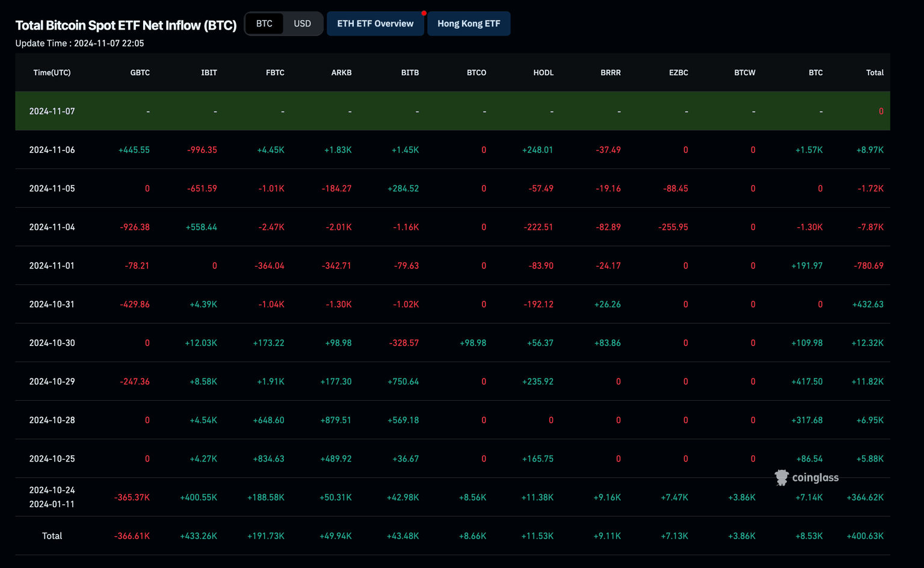Image resolution: width=924 pixels, height=568 pixels.
Task: Click the coinglass logo watermark icon
Action: [x=781, y=478]
